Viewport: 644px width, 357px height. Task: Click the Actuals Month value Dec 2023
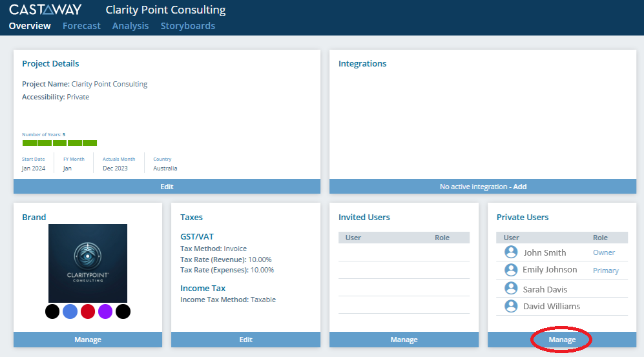click(115, 168)
